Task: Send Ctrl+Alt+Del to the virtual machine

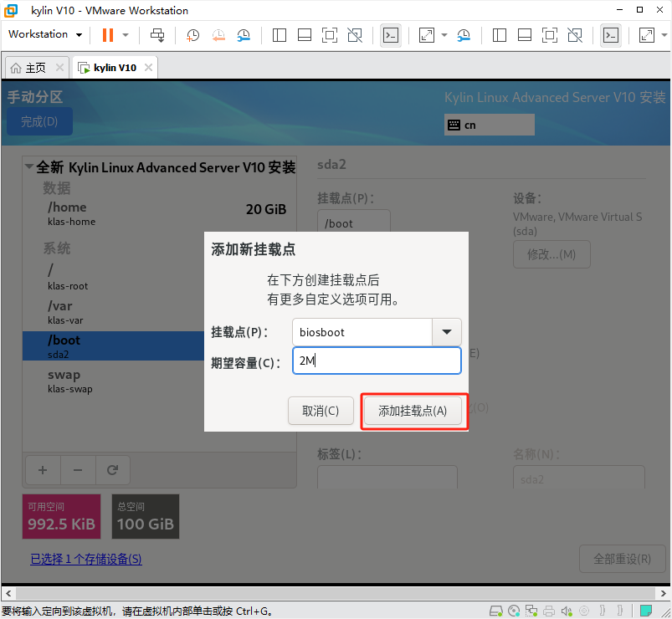Action: [157, 35]
